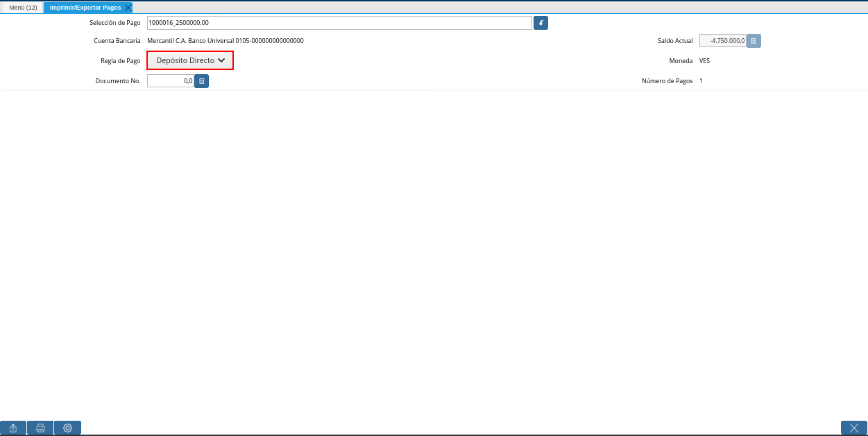The height and width of the screenshot is (436, 868).
Task: Click the Cuenta Bancaria label
Action: point(117,41)
